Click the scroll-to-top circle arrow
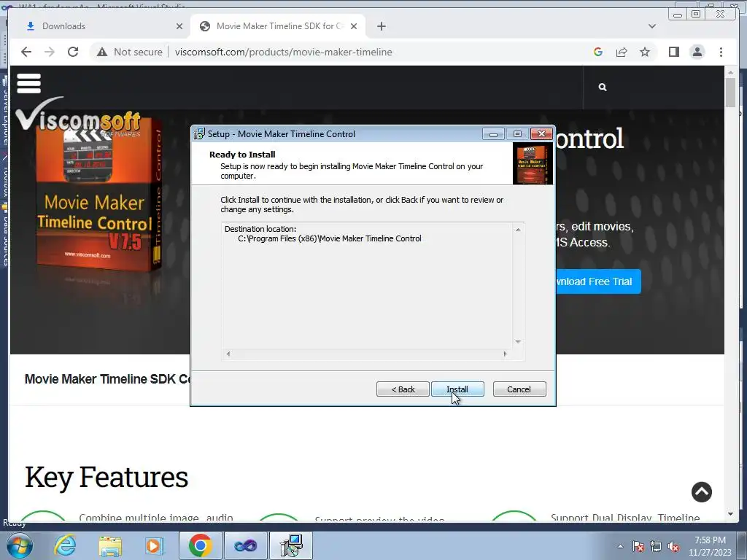 tap(702, 492)
